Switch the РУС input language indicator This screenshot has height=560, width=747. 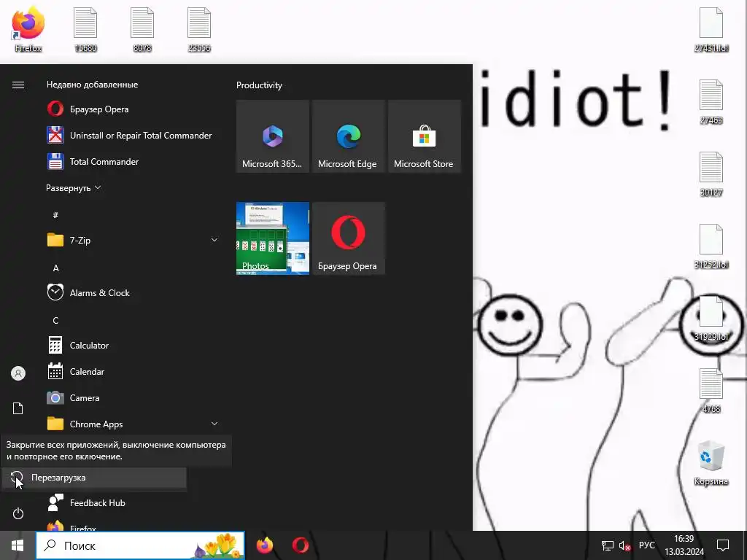pyautogui.click(x=646, y=545)
